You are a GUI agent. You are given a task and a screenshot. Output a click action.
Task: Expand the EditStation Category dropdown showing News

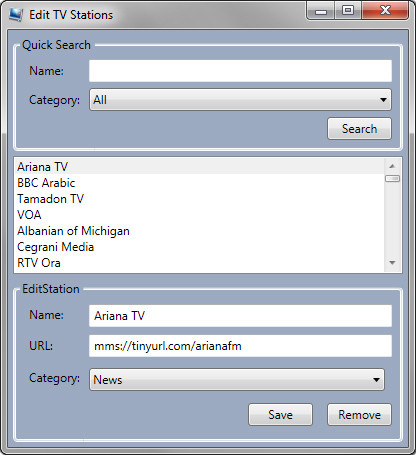(x=237, y=379)
